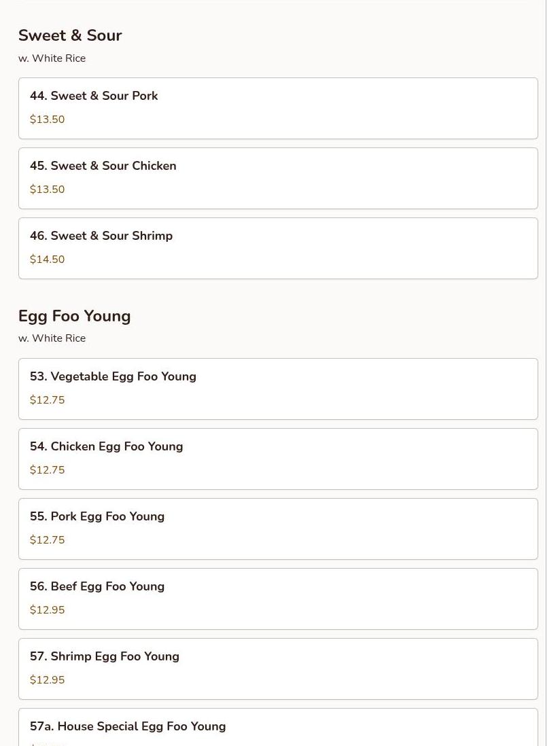This screenshot has height=746, width=560.
Task: Click 'w. White Rice' under Egg Foo Young
Action: [52, 338]
